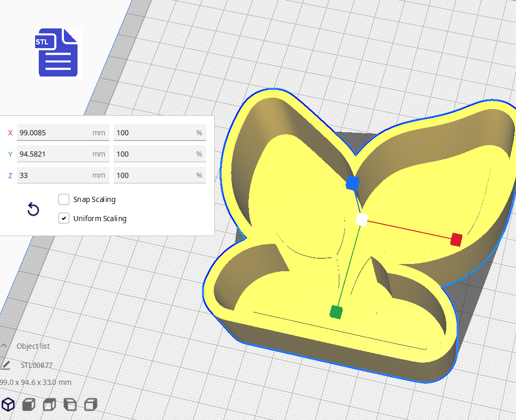Image resolution: width=516 pixels, height=420 pixels.
Task: Switch to the left side view cube icon
Action: click(70, 405)
